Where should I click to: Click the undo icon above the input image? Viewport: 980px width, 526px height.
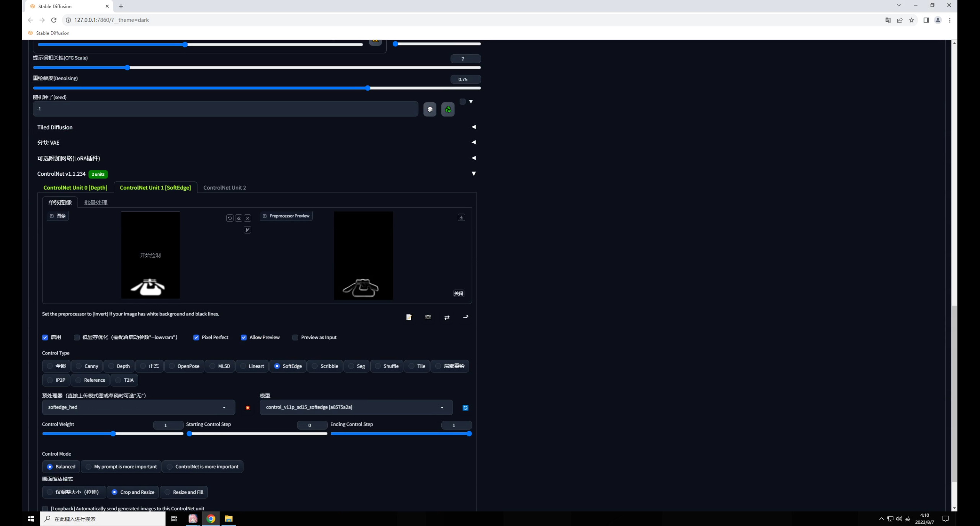pyautogui.click(x=230, y=218)
